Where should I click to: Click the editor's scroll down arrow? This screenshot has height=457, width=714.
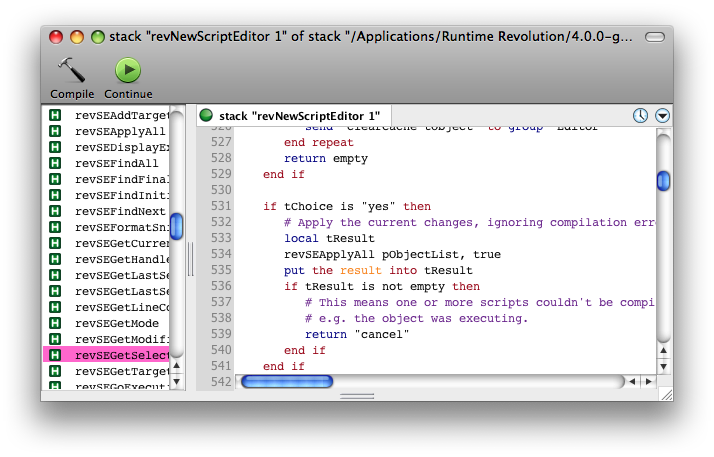point(663,365)
